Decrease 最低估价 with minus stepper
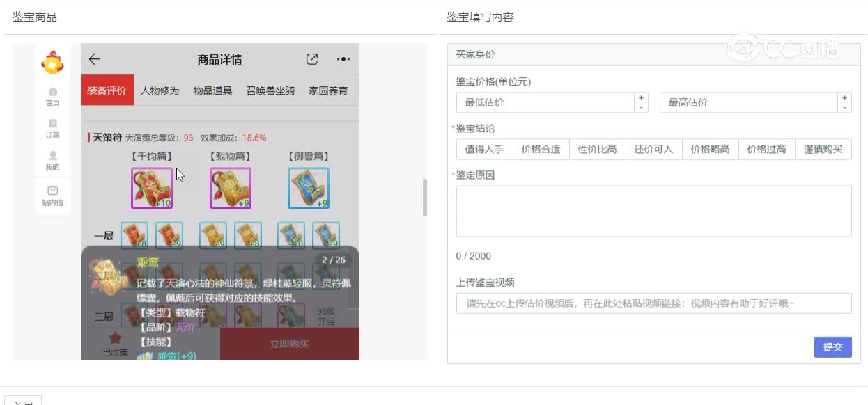 [641, 107]
